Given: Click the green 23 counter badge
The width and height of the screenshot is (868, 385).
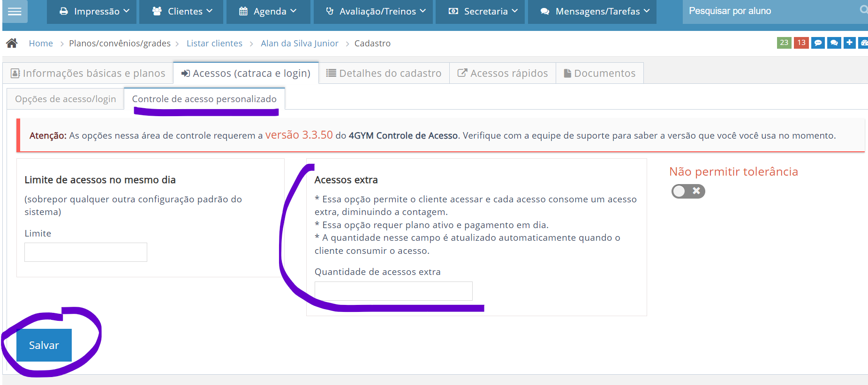Looking at the screenshot, I should pyautogui.click(x=784, y=43).
